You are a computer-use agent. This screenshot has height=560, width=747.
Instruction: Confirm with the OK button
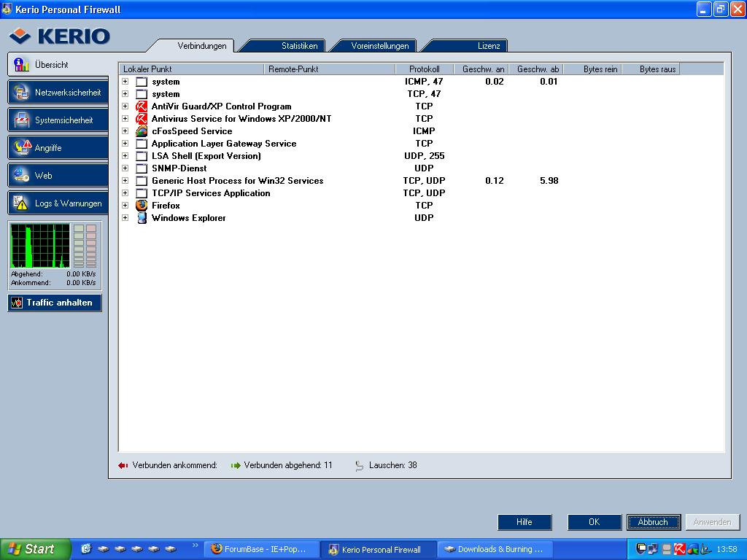[x=594, y=522]
